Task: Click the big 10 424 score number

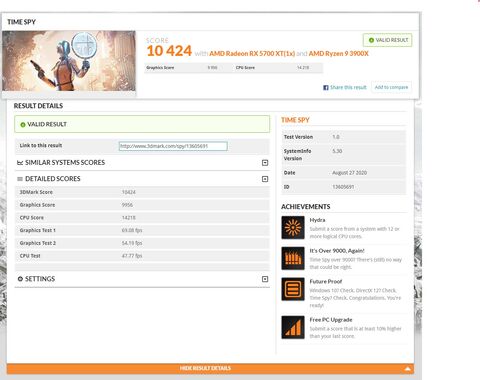Action: coord(169,51)
